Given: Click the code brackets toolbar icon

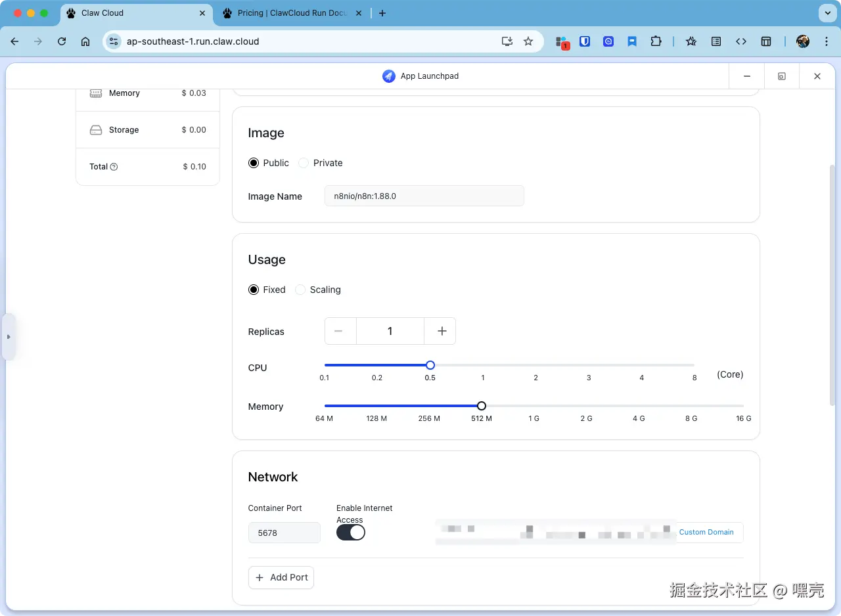Looking at the screenshot, I should pyautogui.click(x=741, y=41).
